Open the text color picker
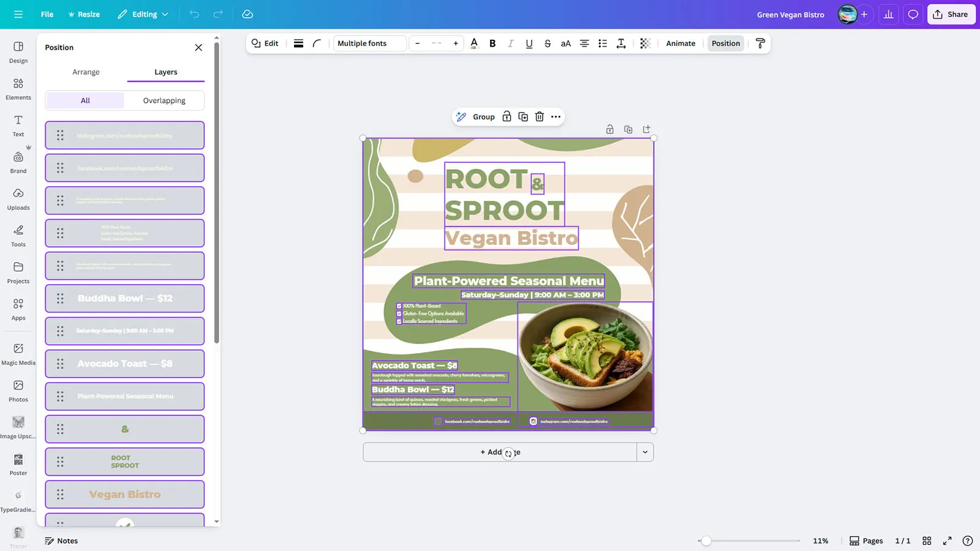 pyautogui.click(x=474, y=43)
